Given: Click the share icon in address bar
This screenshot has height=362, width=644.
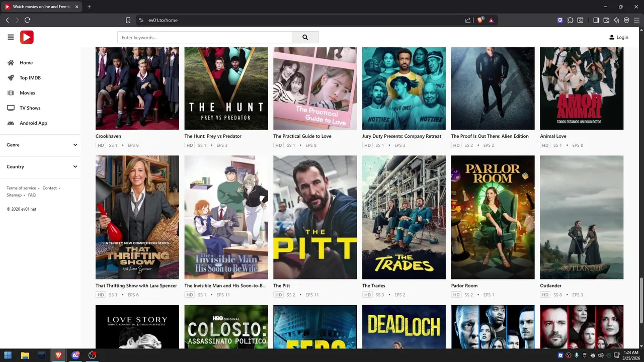Looking at the screenshot, I should 468,20.
